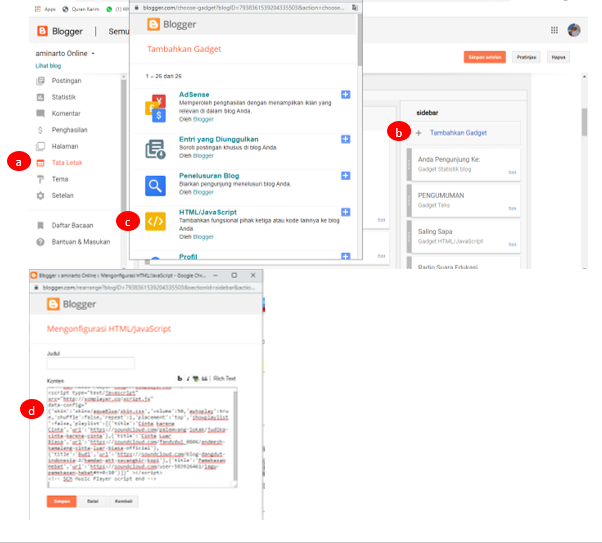The image size is (602, 543).
Task: Click the AdSense gadget logo icon
Action: click(155, 108)
